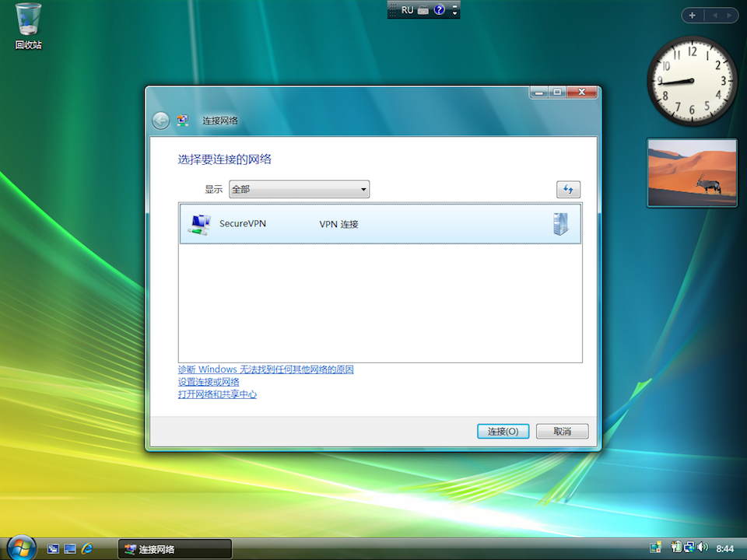The height and width of the screenshot is (560, 747).
Task: Open 诊断 Windows 无法找到任何其他网络的原因 link
Action: [x=266, y=369]
